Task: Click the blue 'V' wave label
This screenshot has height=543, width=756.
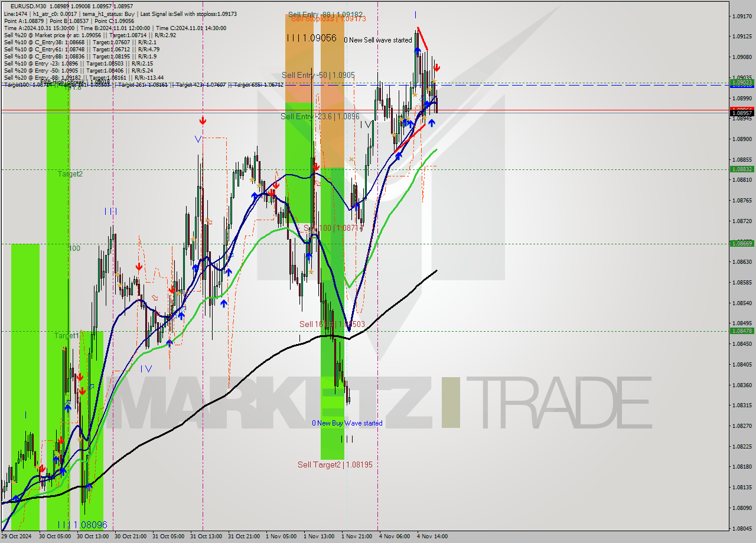Action: (198, 139)
